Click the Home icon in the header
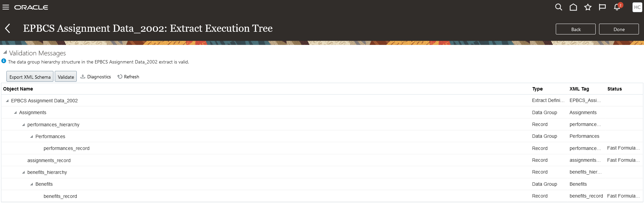The width and height of the screenshot is (644, 206). pyautogui.click(x=573, y=7)
